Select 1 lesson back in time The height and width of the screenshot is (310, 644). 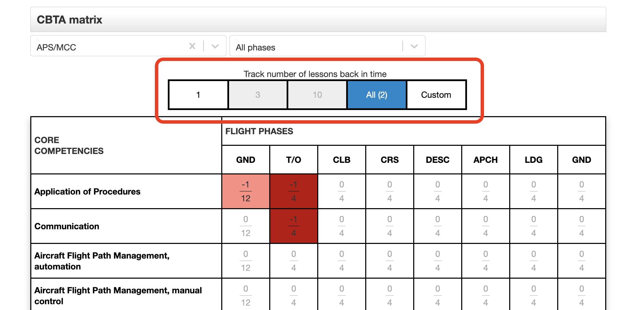[198, 95]
